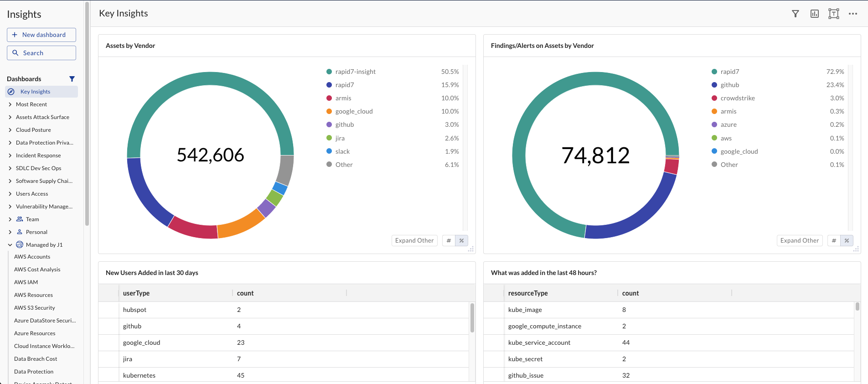The height and width of the screenshot is (384, 868).
Task: Click the github_issue row
Action: click(x=669, y=375)
